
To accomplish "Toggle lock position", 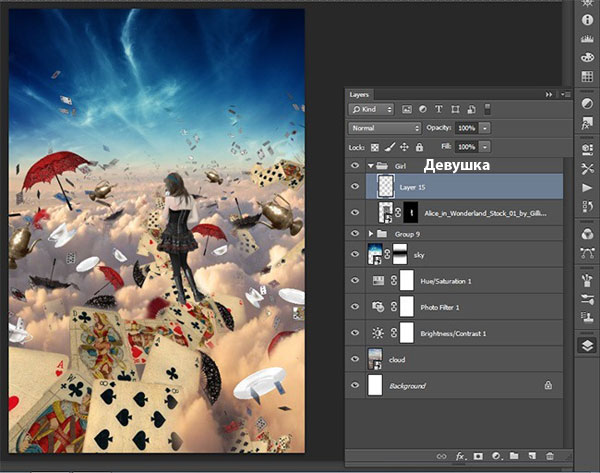I will [x=404, y=147].
